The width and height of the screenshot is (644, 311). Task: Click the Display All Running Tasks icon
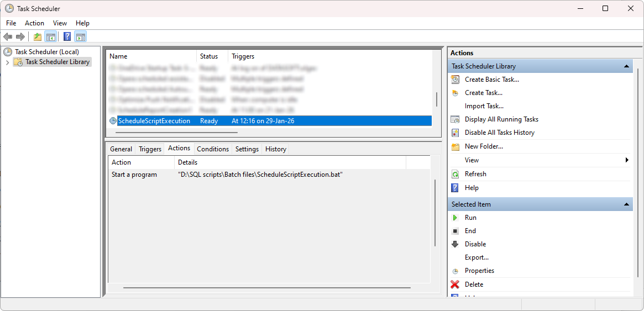click(455, 119)
